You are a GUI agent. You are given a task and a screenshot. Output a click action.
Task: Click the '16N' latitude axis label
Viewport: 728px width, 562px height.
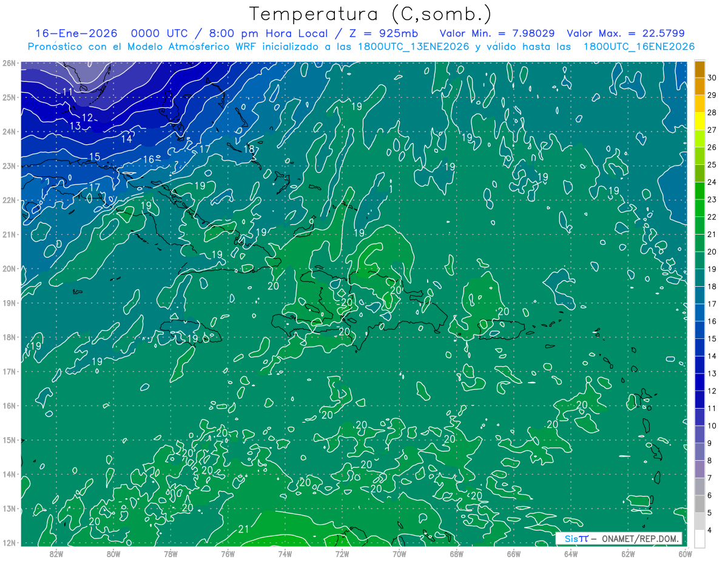[x=9, y=406]
